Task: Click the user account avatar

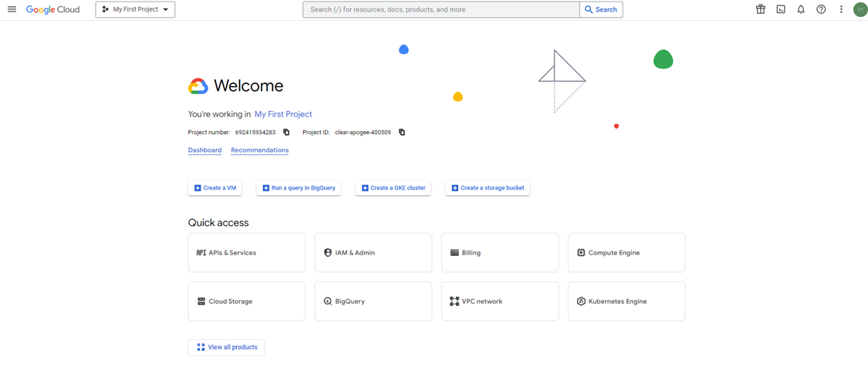Action: [860, 9]
